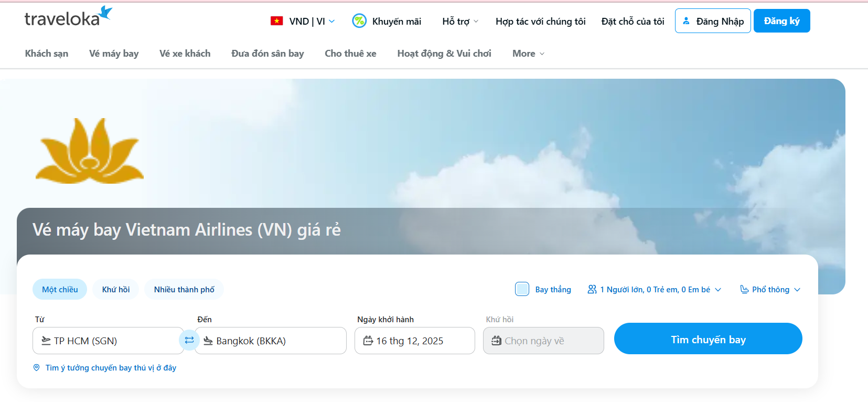
Task: Click the passengers people icon
Action: tap(592, 290)
